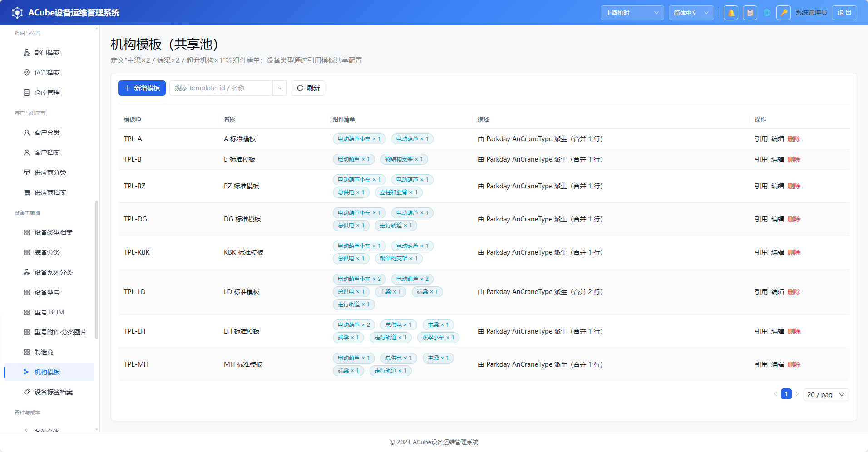Click the 退出 logout button
Image resolution: width=868 pixels, height=452 pixels.
844,13
